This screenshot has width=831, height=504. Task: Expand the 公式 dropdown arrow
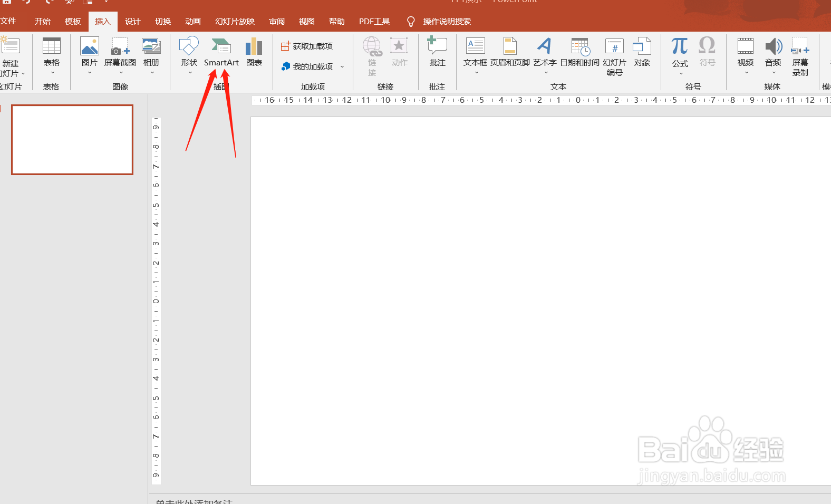[681, 74]
